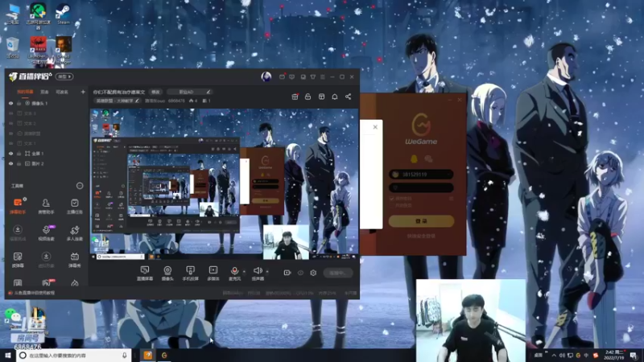Click the record video camera icon

287,273
